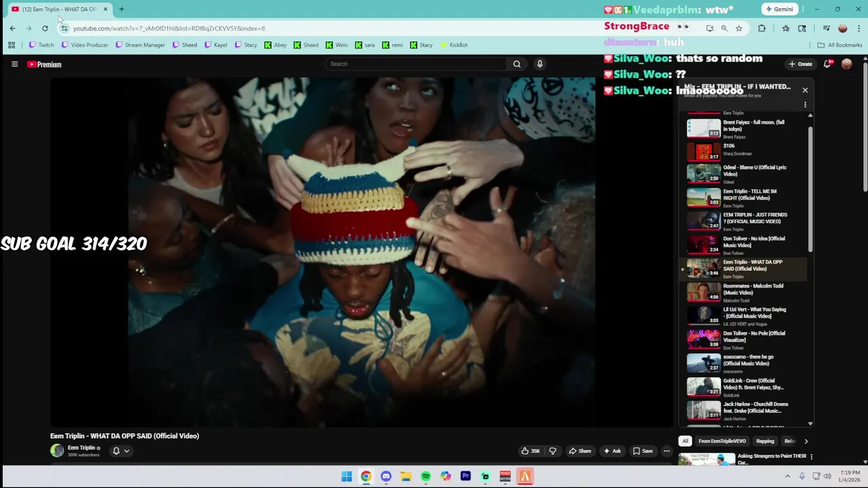Open more actions ellipsis under video
This screenshot has width=868, height=488.
667,451
